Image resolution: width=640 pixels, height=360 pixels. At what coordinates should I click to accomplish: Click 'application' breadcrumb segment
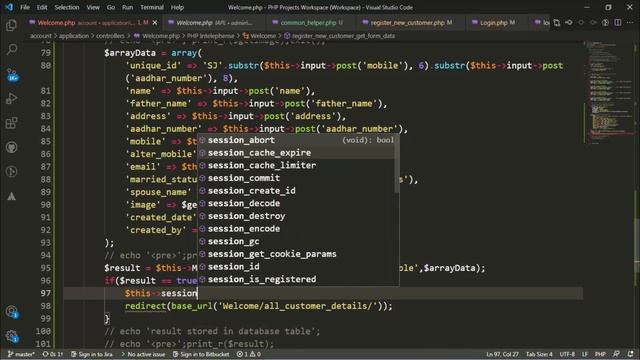[x=74, y=36]
